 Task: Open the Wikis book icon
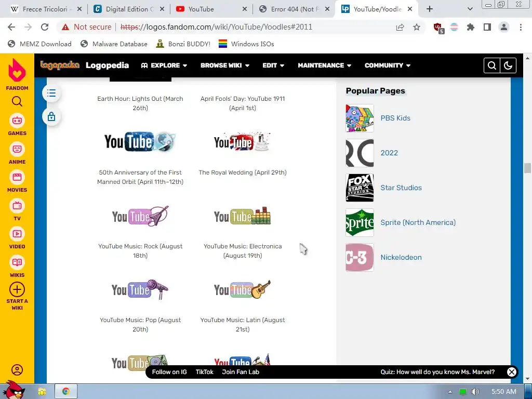[x=17, y=262]
